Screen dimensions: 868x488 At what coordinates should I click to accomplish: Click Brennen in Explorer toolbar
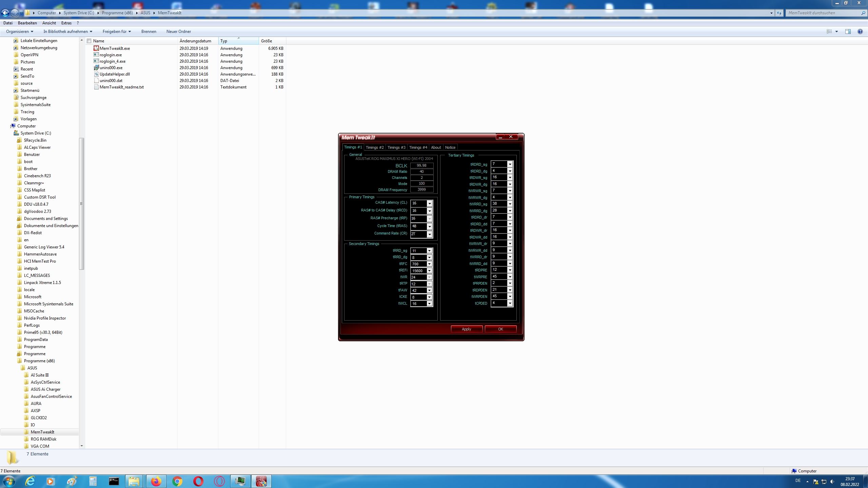[149, 32]
